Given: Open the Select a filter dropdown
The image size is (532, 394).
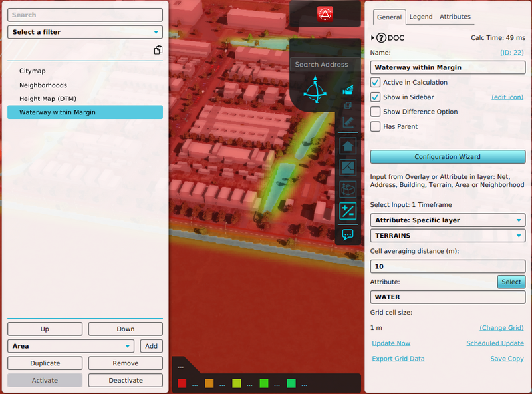Looking at the screenshot, I should 85,32.
